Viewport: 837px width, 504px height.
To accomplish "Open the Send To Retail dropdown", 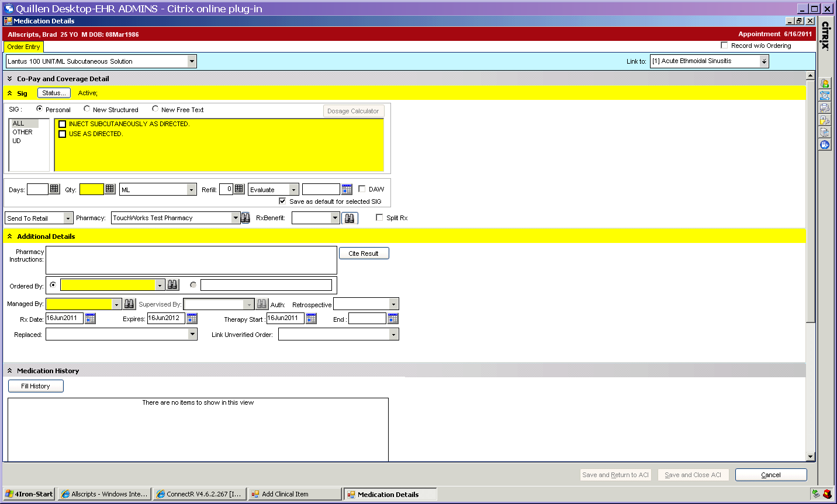I will coord(68,218).
